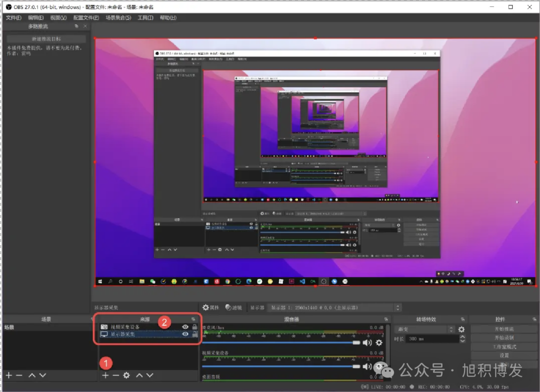Open the 文件(F) menu
Viewport: 540px width, 392px height.
point(13,17)
